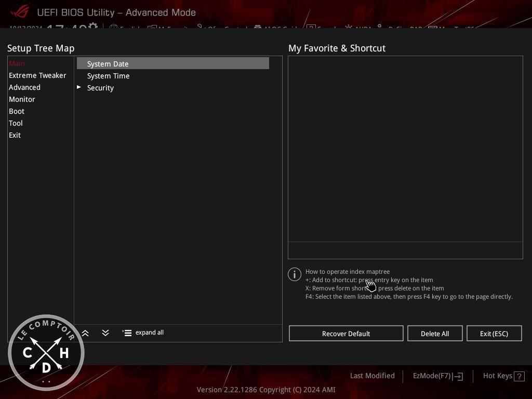Switch to the Extreme Tweaker section
Screen dimensions: 532x399
[37, 75]
